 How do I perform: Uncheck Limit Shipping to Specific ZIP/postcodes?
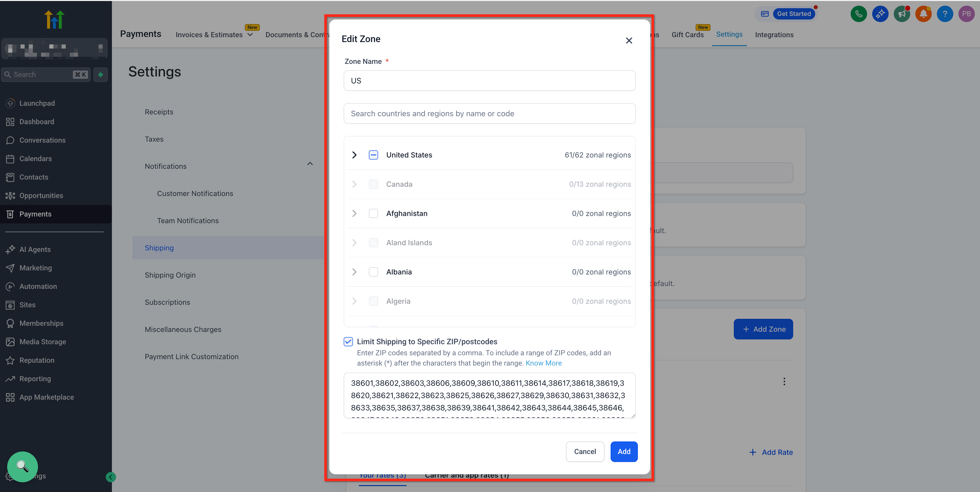coord(348,341)
